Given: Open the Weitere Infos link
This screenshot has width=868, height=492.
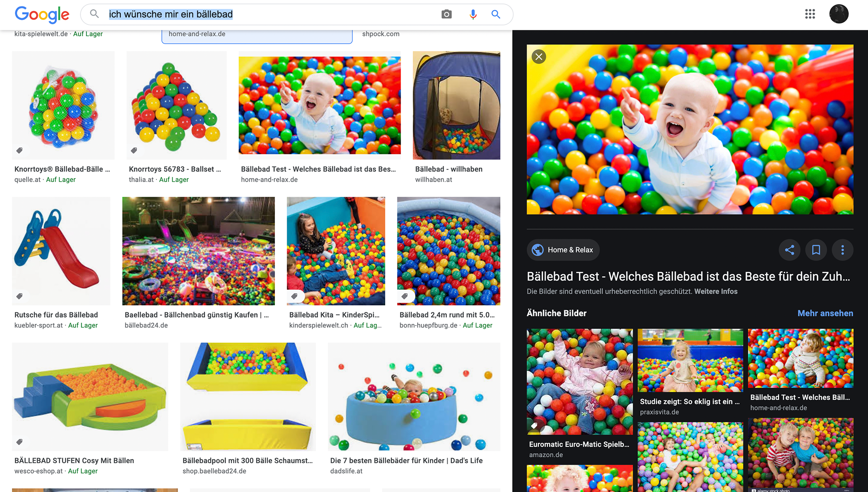Looking at the screenshot, I should coord(716,291).
